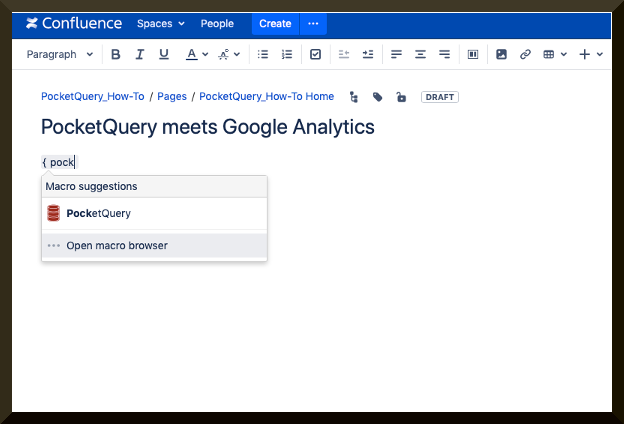Insert a task list checkbox
Image resolution: width=624 pixels, height=424 pixels.
pos(315,54)
